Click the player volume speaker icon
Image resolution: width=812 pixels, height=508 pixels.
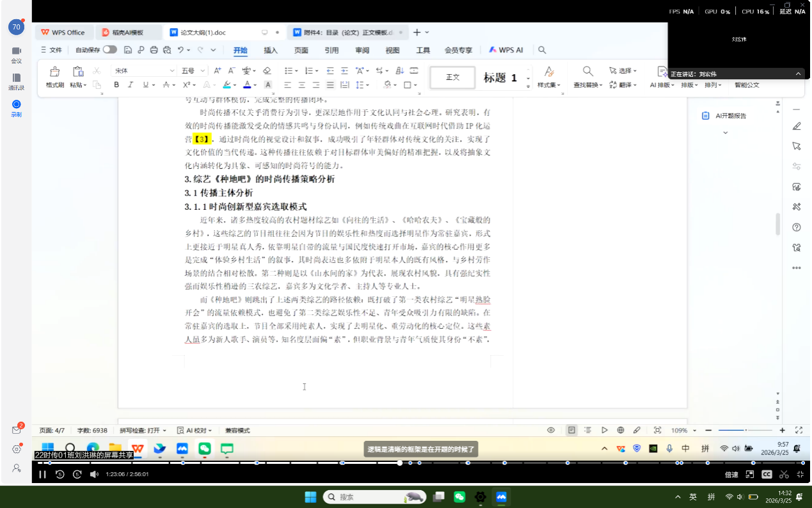pos(94,474)
